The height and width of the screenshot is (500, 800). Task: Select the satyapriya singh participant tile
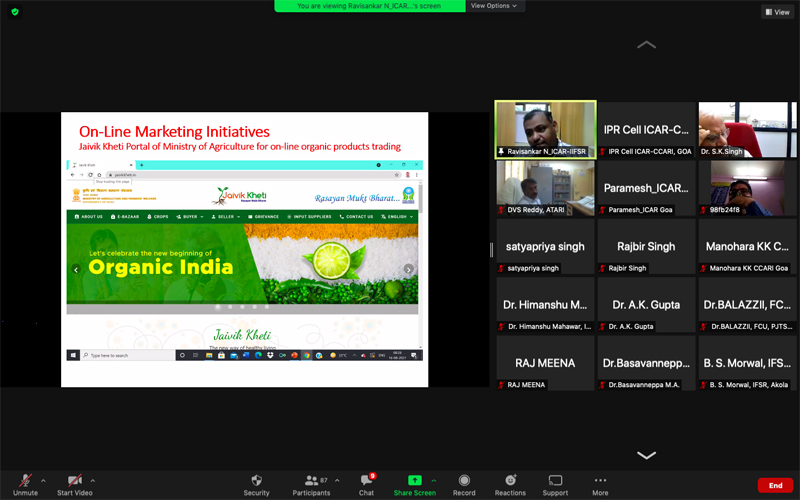pos(545,246)
